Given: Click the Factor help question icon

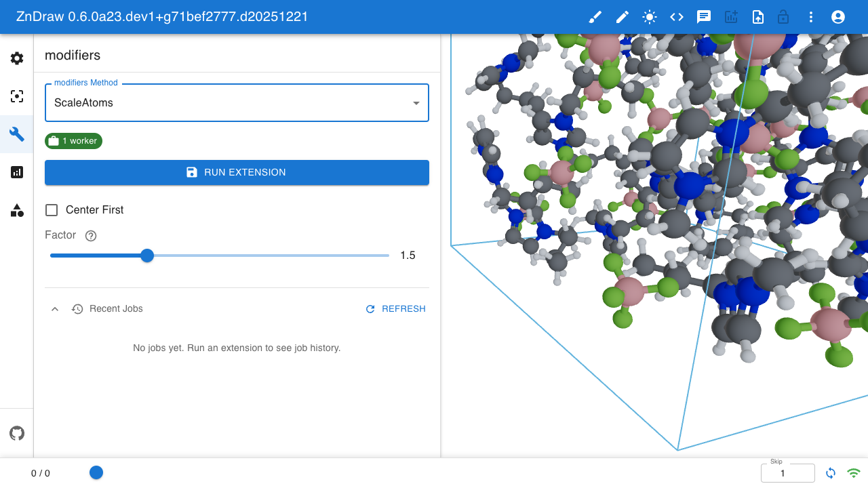Looking at the screenshot, I should coord(91,236).
